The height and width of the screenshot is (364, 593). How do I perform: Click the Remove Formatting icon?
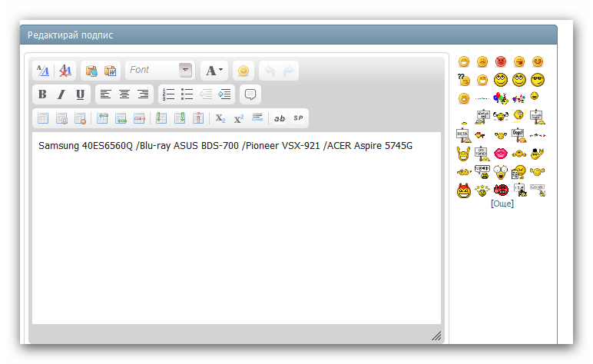click(x=65, y=71)
